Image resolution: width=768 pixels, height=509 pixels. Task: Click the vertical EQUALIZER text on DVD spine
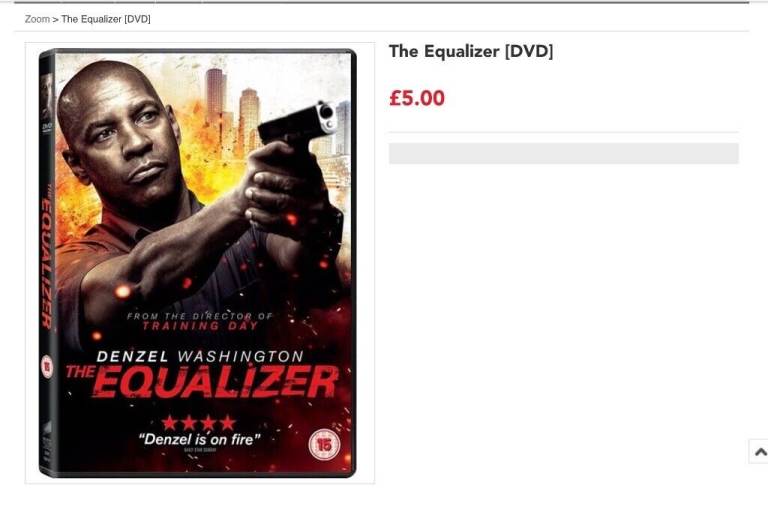click(x=47, y=258)
